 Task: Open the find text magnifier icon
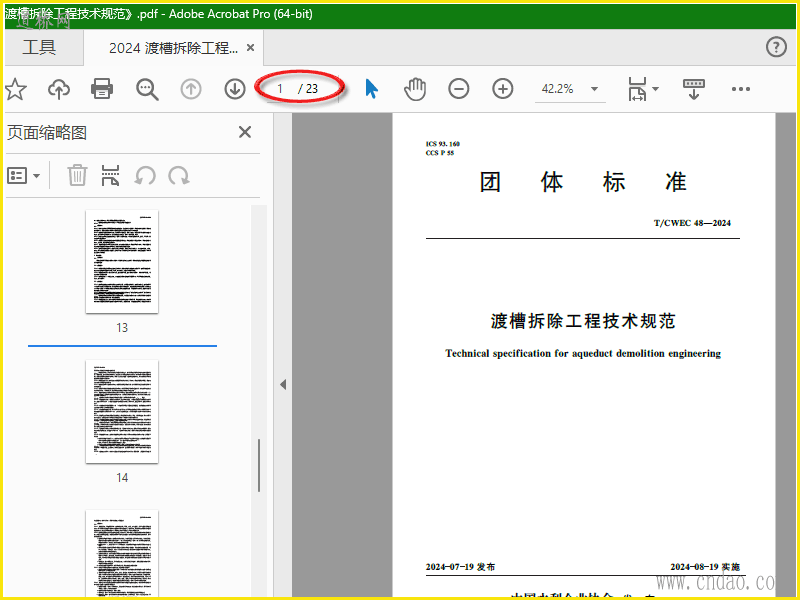tap(147, 89)
